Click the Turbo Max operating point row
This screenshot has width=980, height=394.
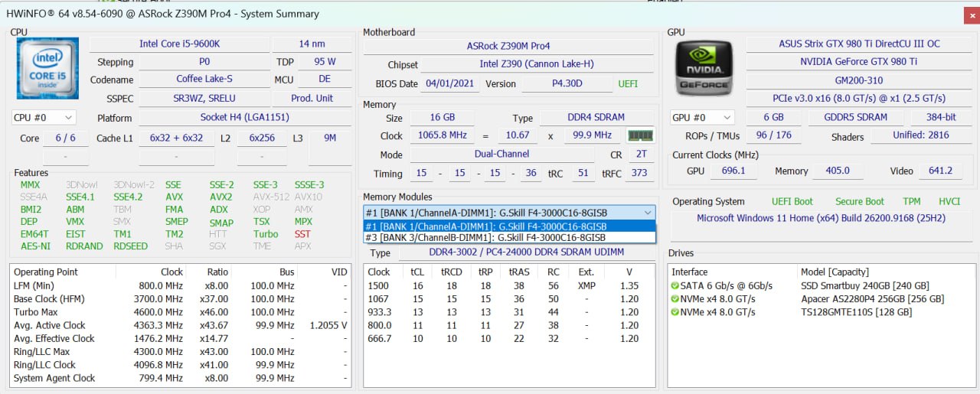click(180, 312)
